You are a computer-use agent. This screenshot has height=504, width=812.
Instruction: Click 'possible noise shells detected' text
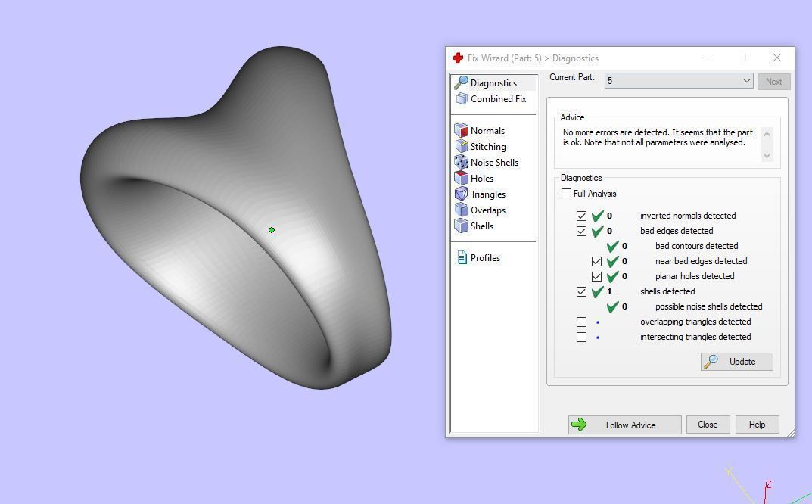[x=708, y=306]
